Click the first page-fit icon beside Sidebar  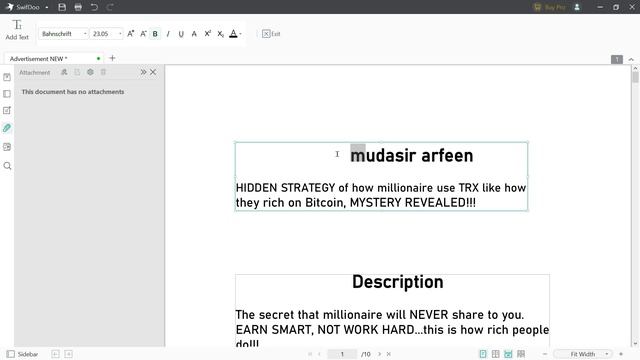coord(55,354)
